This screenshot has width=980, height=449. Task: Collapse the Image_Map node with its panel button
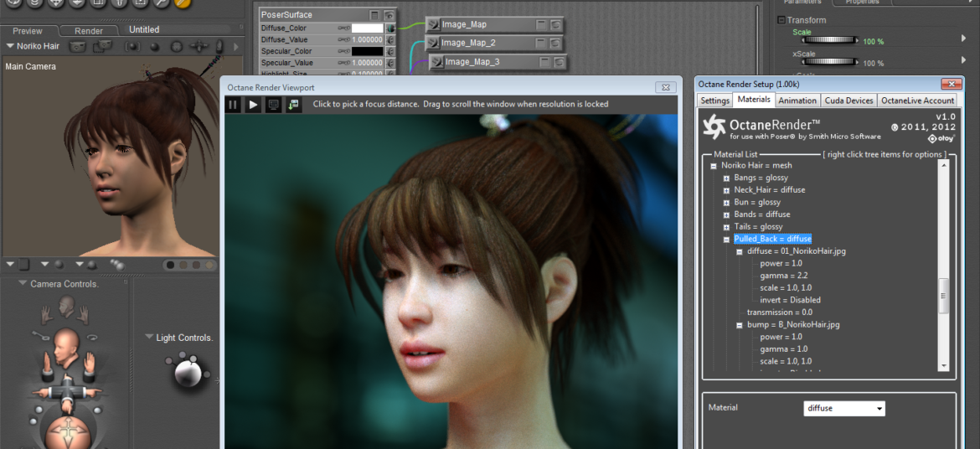point(541,24)
